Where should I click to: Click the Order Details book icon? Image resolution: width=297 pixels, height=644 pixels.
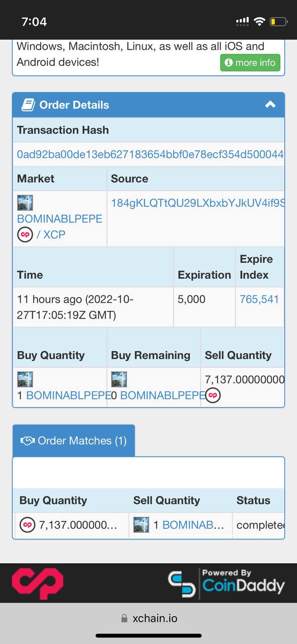pyautogui.click(x=28, y=105)
